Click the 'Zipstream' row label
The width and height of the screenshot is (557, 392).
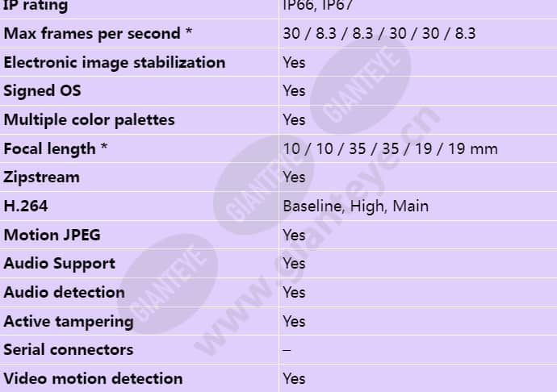click(x=41, y=177)
